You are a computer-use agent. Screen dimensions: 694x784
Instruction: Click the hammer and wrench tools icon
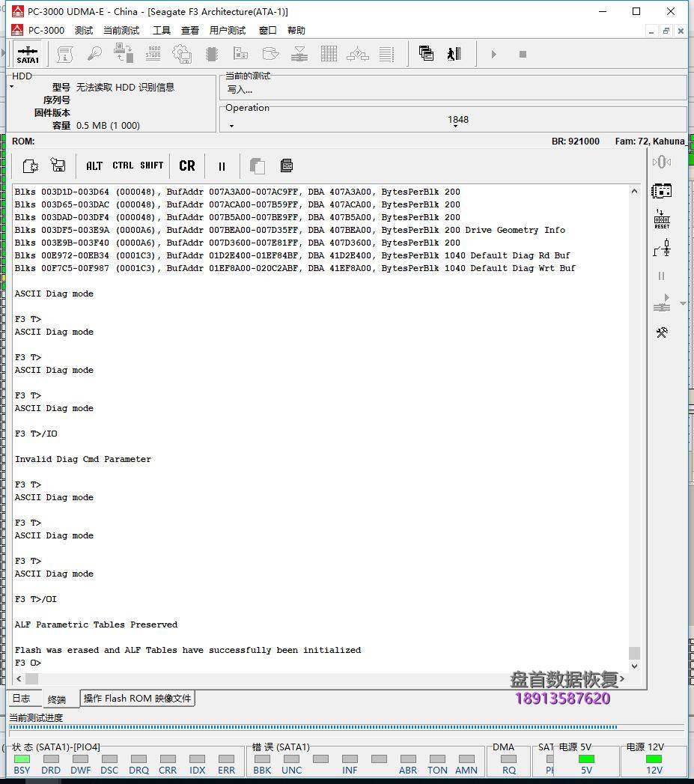pyautogui.click(x=662, y=332)
